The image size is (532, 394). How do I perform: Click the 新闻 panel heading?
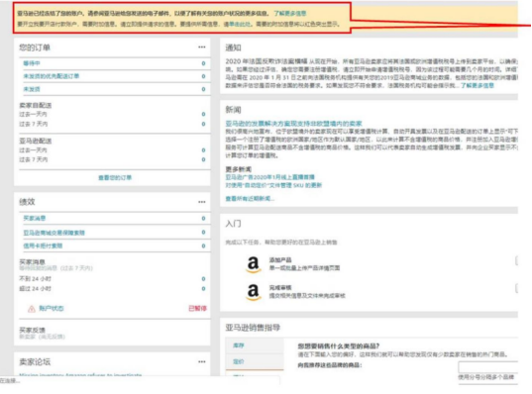pyautogui.click(x=234, y=110)
